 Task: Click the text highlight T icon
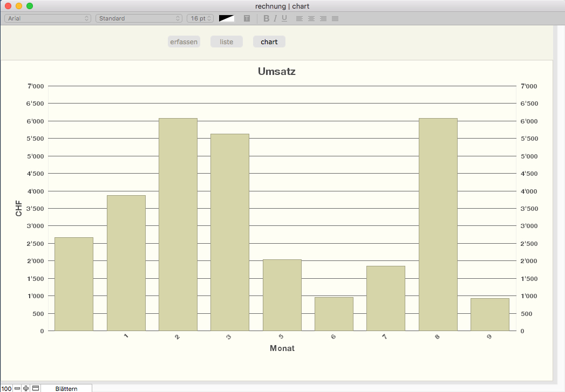247,18
